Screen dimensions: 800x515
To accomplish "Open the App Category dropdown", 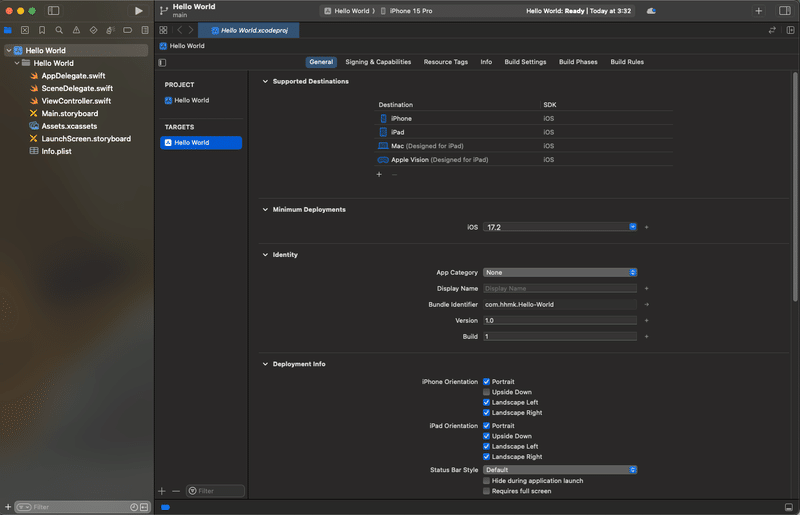I will click(x=560, y=273).
